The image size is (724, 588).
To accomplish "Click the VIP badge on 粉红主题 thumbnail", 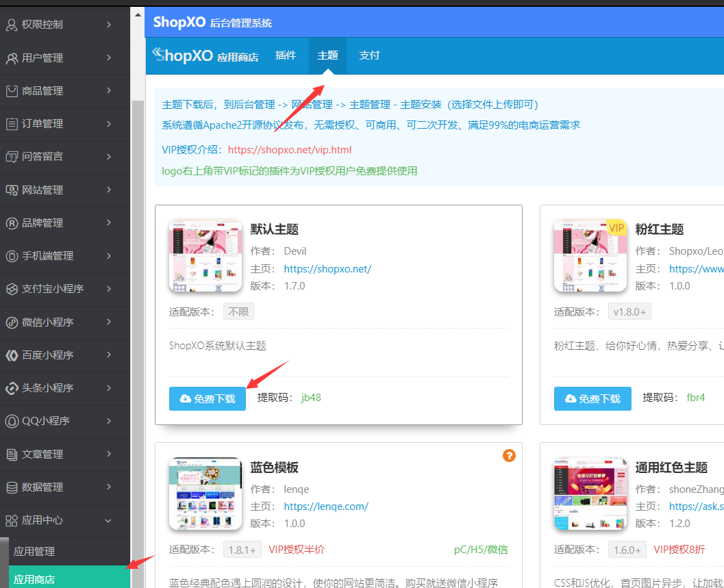I will tap(616, 227).
